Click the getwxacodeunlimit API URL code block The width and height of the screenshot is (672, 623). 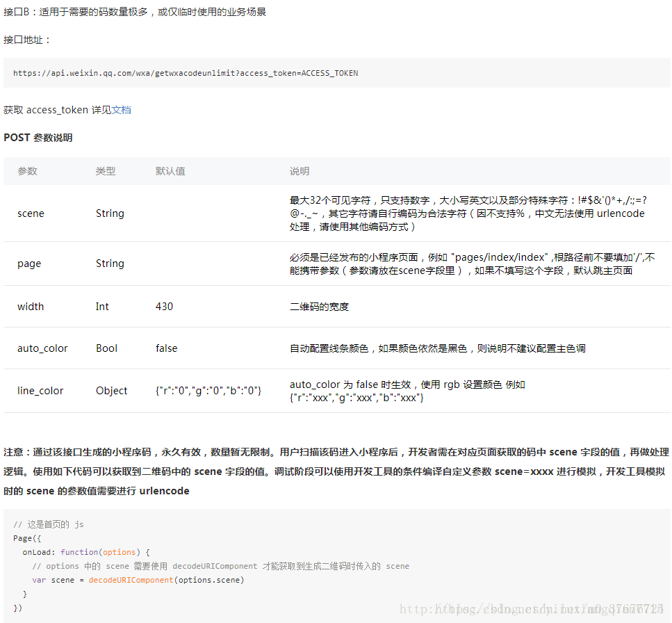tap(337, 73)
